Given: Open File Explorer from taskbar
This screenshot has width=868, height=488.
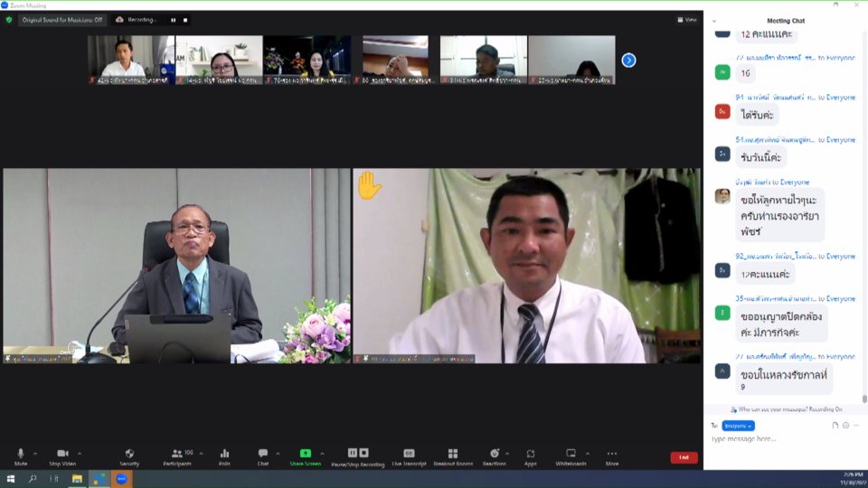Looking at the screenshot, I should point(77,479).
